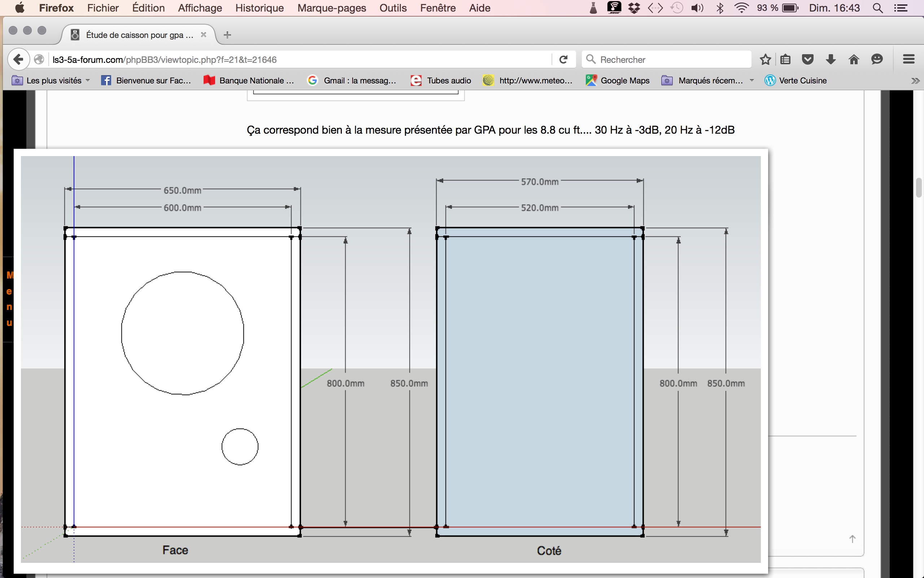The image size is (924, 578).
Task: Open the Apple menu
Action: click(20, 8)
